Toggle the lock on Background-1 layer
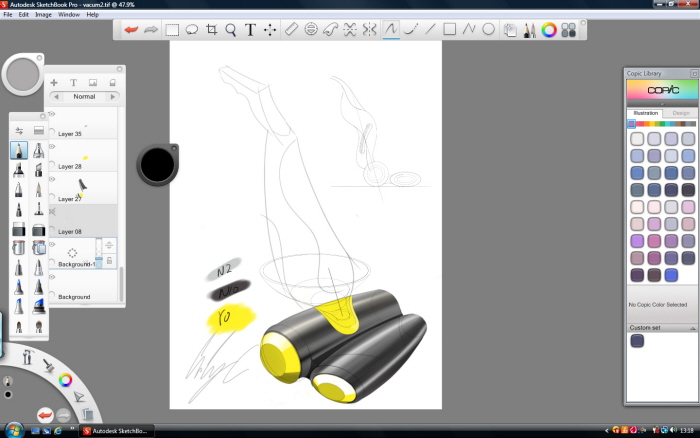 pyautogui.click(x=109, y=261)
